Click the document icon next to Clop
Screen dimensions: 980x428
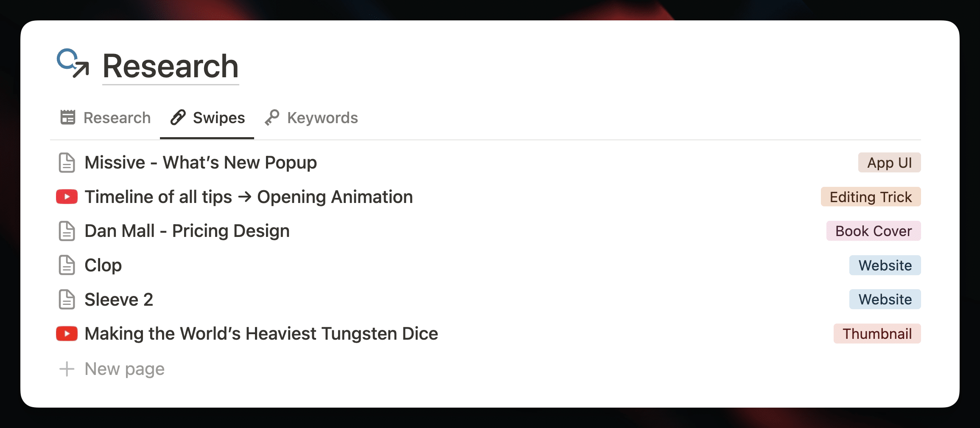click(x=67, y=265)
